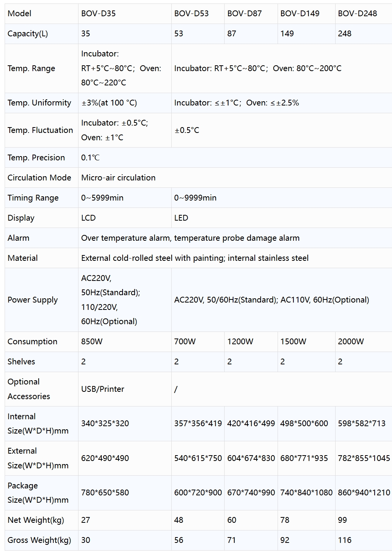Click the Consumption row label
Screen dimensions: 392x551
[32, 342]
